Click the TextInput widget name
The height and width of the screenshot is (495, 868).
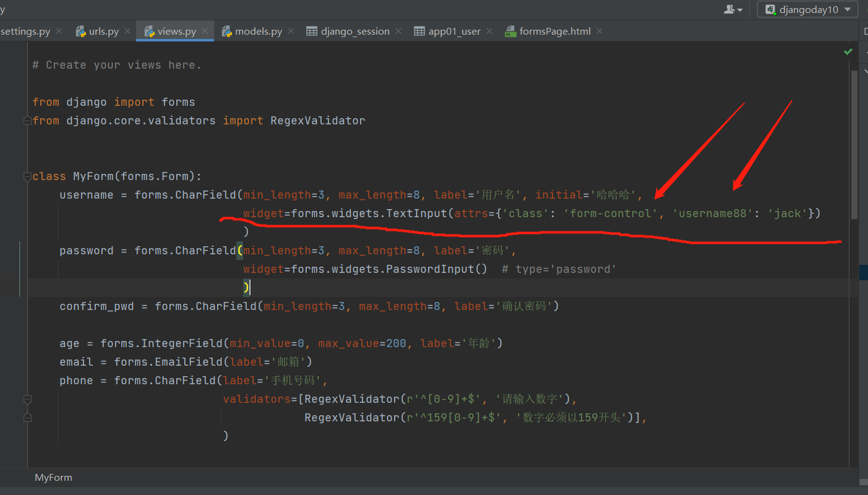pos(417,213)
